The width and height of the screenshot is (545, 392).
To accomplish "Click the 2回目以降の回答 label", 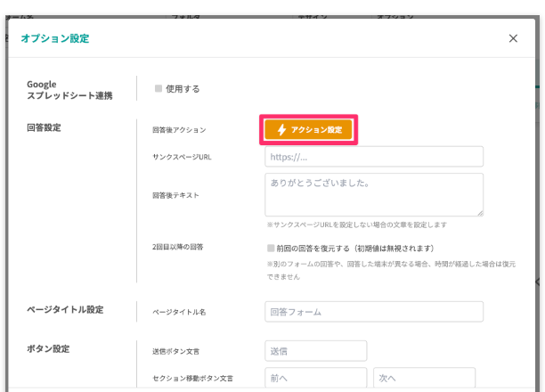I will (x=177, y=247).
